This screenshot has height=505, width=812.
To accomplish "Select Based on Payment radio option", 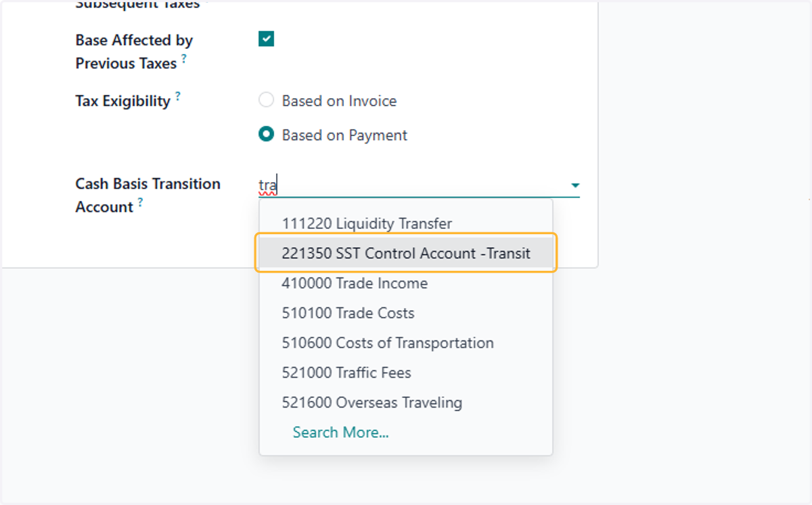I will tap(267, 135).
